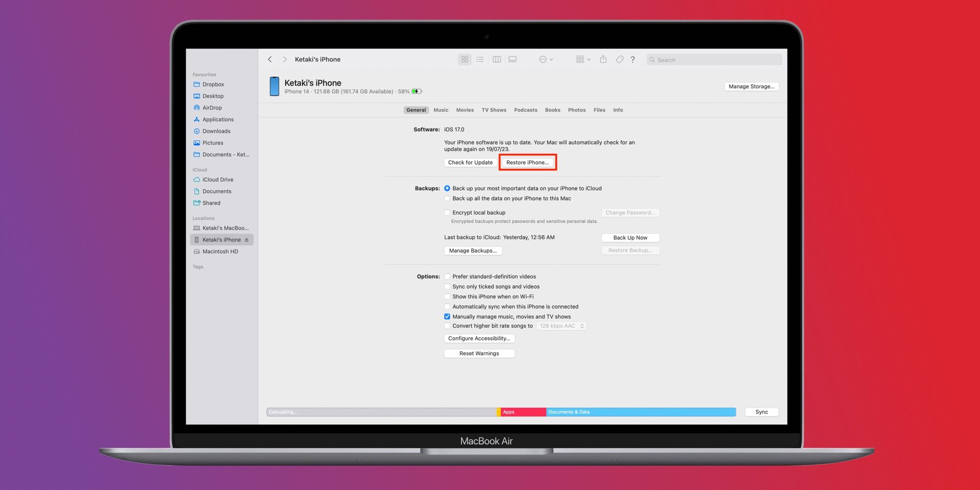Switch to the Music tab
The image size is (980, 490).
pos(441,110)
